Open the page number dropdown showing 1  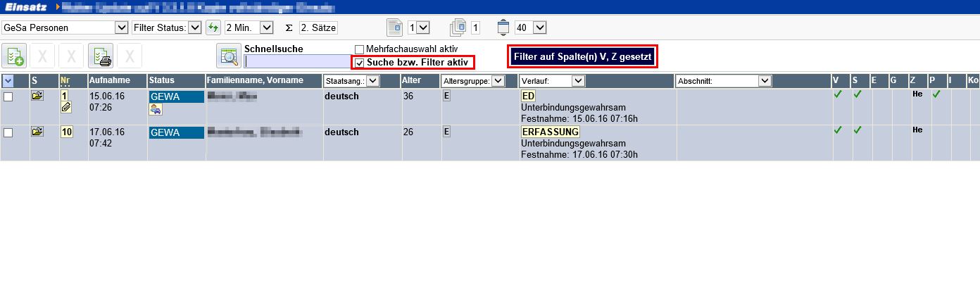coord(418,27)
